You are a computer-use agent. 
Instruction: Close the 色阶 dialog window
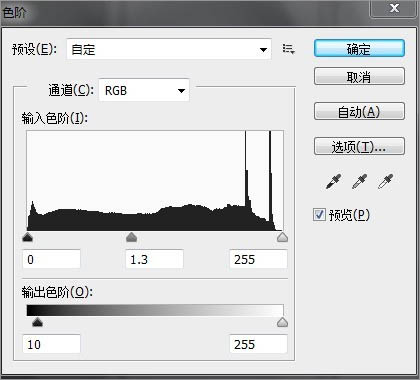(x=394, y=8)
